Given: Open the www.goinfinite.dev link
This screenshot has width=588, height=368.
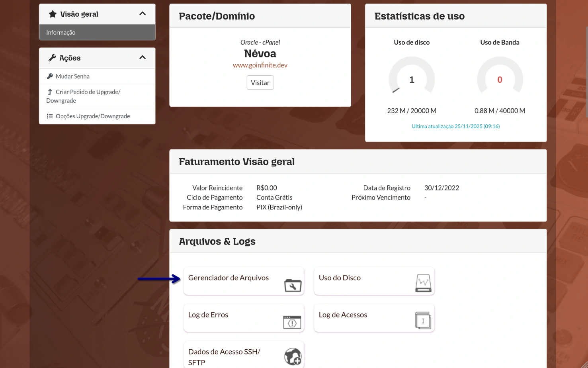Looking at the screenshot, I should (260, 65).
